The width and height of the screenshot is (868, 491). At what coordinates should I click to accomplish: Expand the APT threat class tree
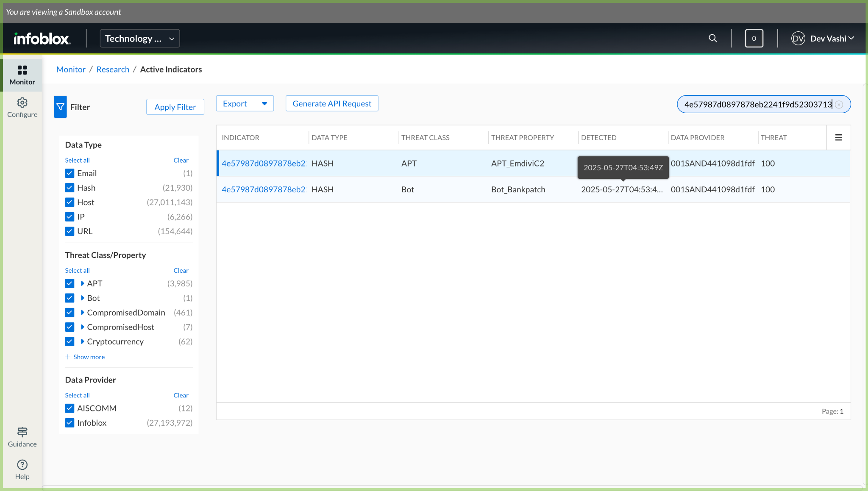82,283
